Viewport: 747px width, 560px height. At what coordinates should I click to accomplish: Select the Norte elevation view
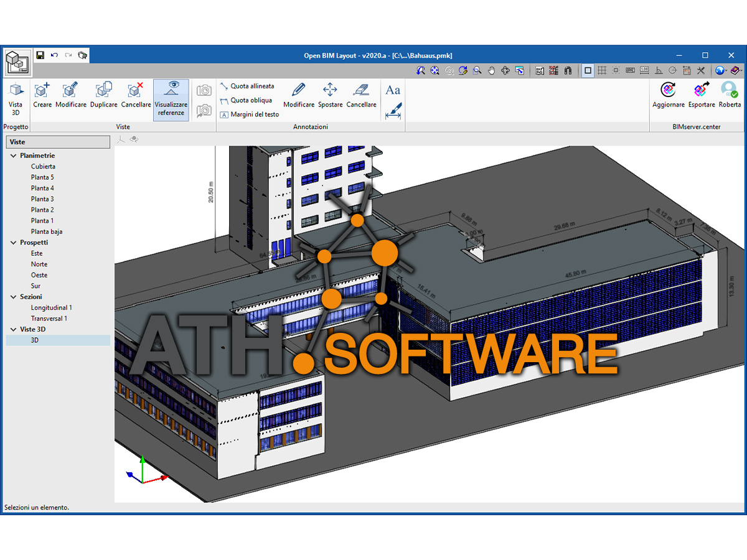[39, 264]
